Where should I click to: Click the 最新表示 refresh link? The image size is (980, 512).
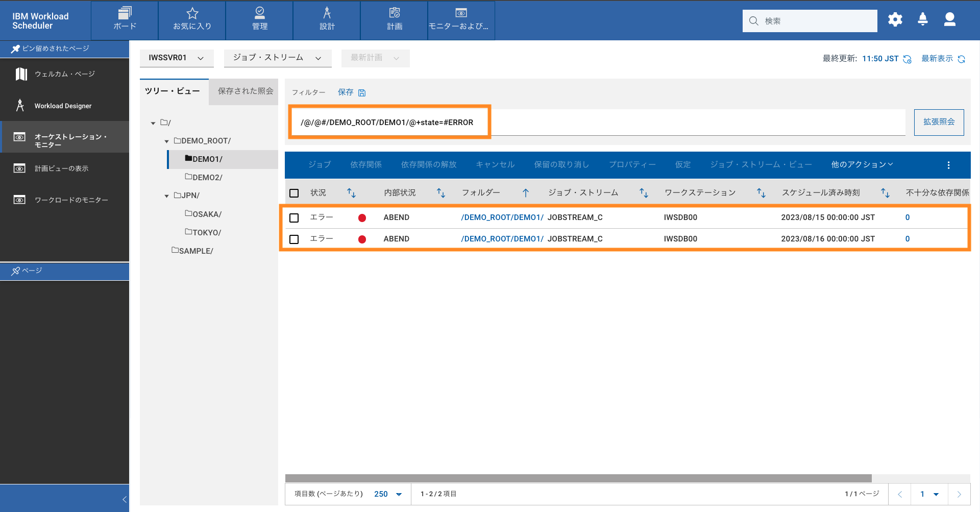937,59
